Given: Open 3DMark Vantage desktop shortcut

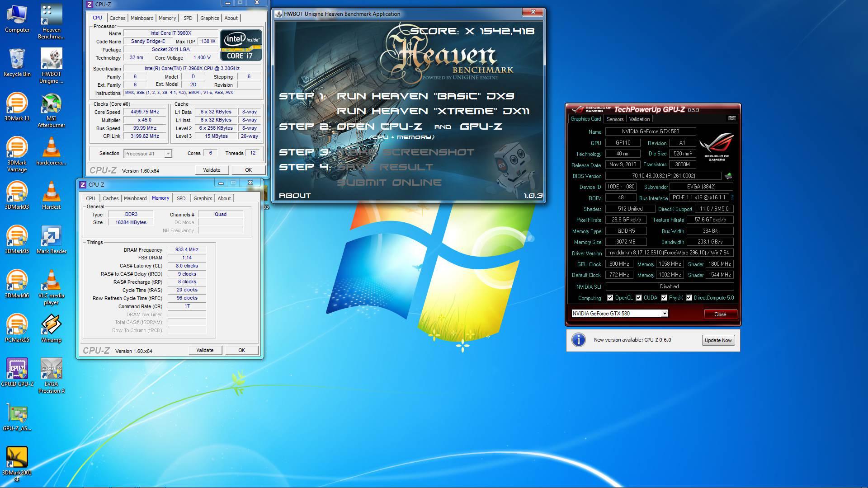Looking at the screenshot, I should click(x=17, y=155).
